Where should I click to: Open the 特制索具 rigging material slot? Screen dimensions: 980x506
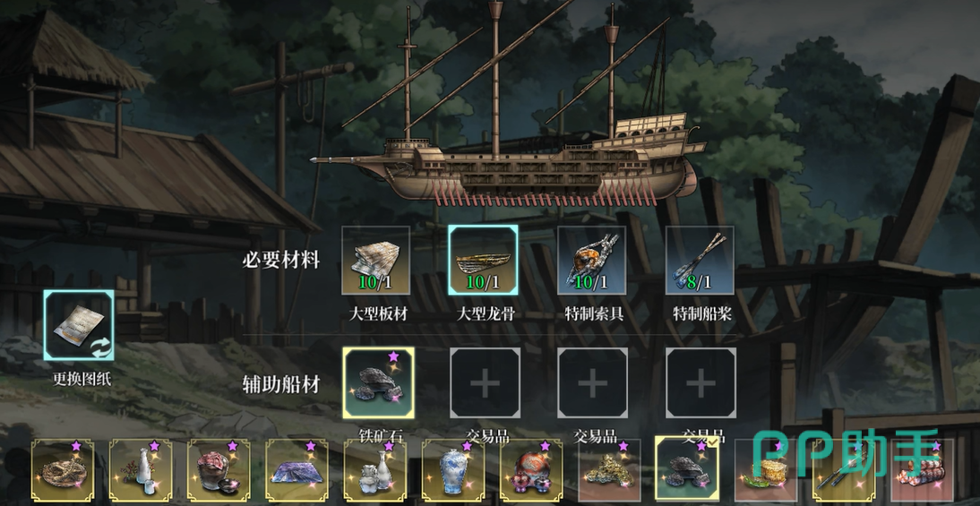pyautogui.click(x=592, y=260)
